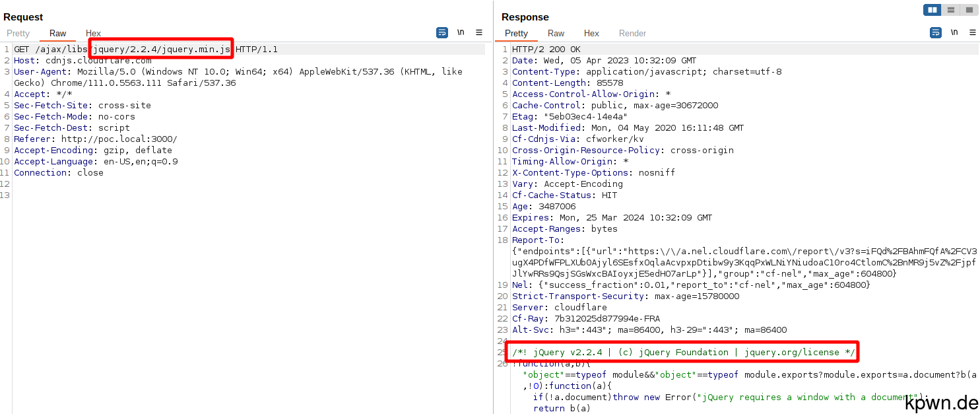
Task: Toggle word wrap in the response editor
Action: click(x=935, y=32)
